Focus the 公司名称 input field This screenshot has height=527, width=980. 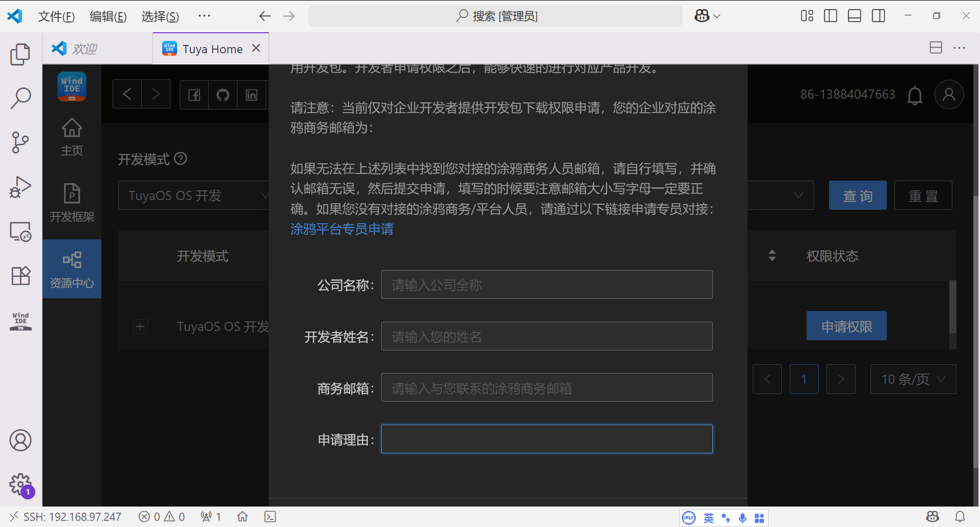pos(547,284)
